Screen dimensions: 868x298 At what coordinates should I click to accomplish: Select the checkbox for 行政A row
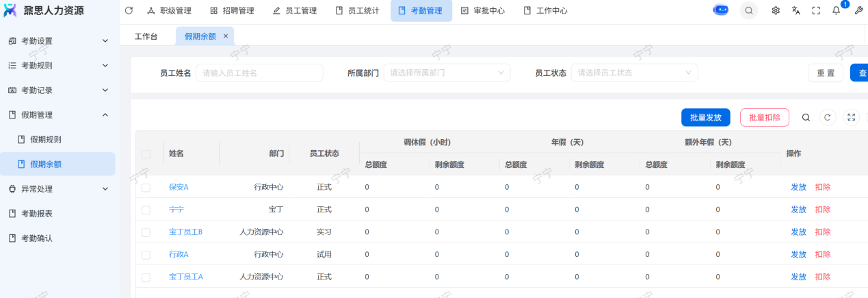(146, 254)
